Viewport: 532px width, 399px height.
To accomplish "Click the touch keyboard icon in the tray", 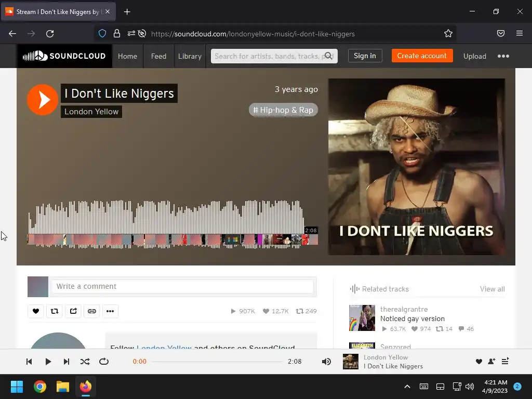I will 424,387.
